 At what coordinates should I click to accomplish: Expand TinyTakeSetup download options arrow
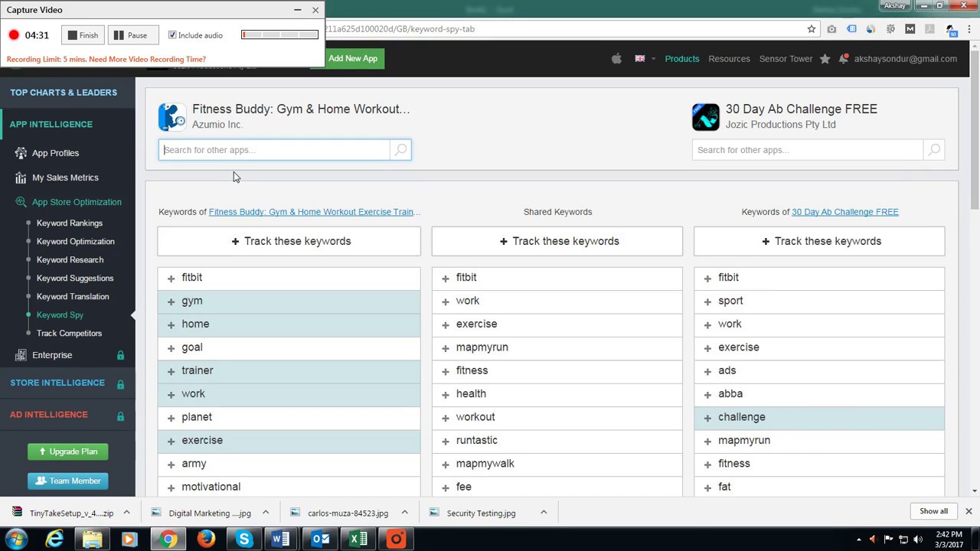(x=126, y=513)
